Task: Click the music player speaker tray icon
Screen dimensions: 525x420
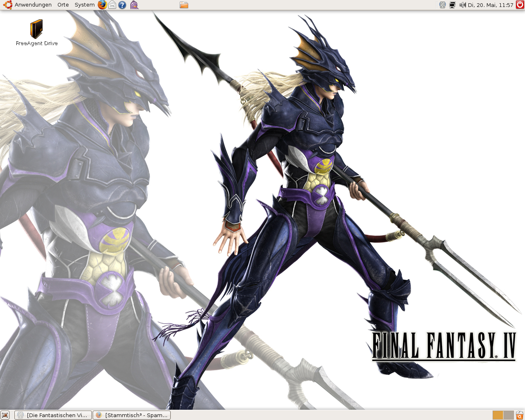Action: coord(443,5)
